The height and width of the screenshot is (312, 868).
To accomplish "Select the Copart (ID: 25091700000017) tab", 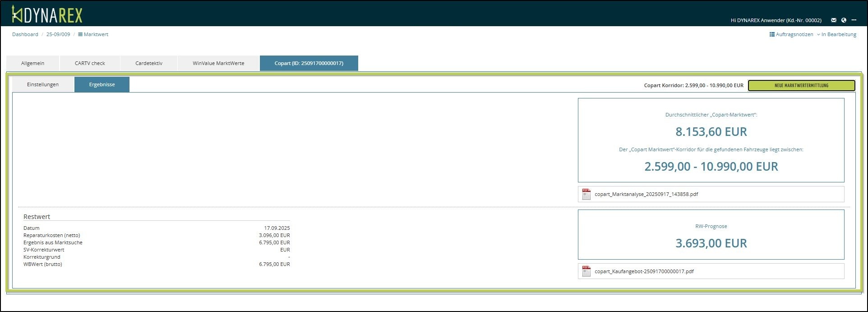I will click(x=309, y=63).
